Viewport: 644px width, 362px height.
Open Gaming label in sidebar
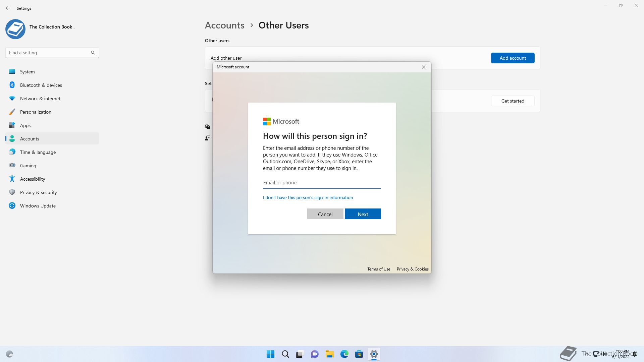[x=28, y=166]
